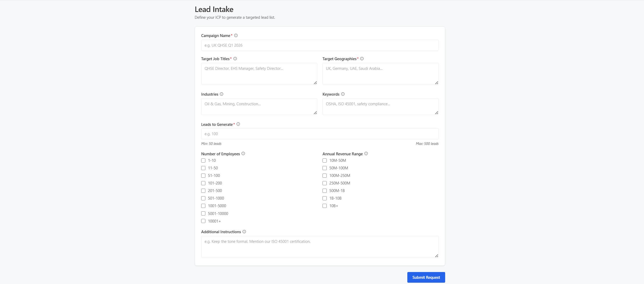This screenshot has height=284, width=644.
Task: Check the 1001-5000 employees box
Action: click(x=203, y=206)
